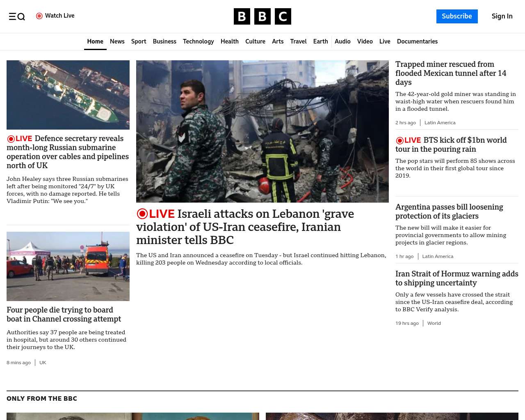
Task: Open the Video section
Action: click(x=365, y=41)
